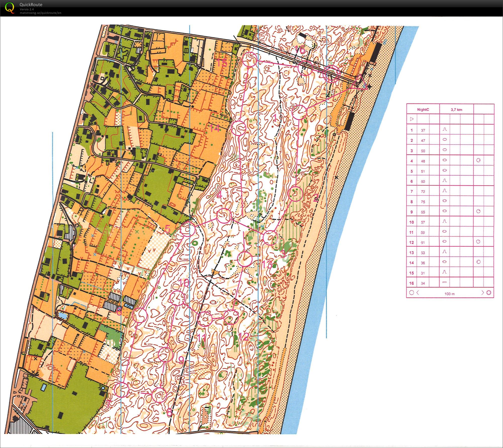Click control code 72 in the table
503x448 pixels.
pyautogui.click(x=423, y=192)
